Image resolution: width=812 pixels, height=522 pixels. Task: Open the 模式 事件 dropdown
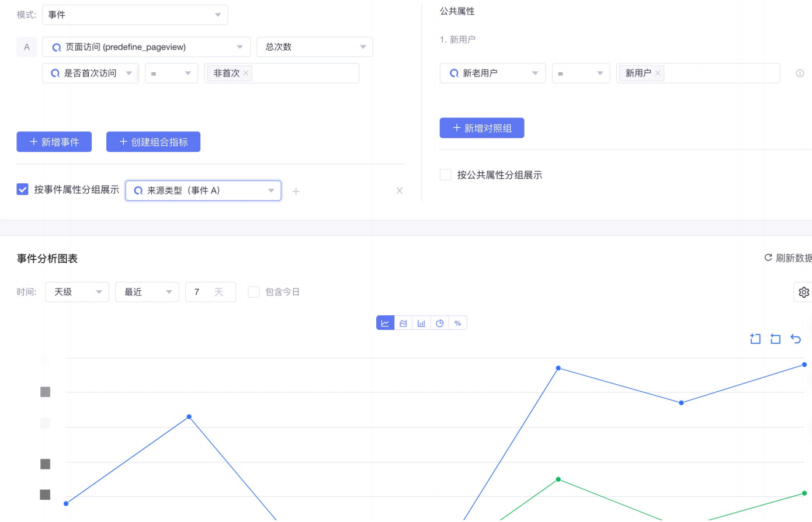pos(135,15)
